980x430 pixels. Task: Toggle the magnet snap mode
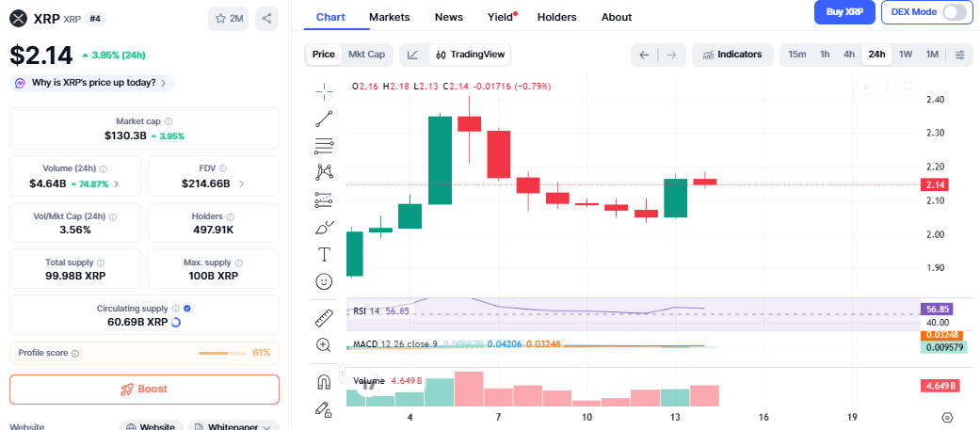324,382
